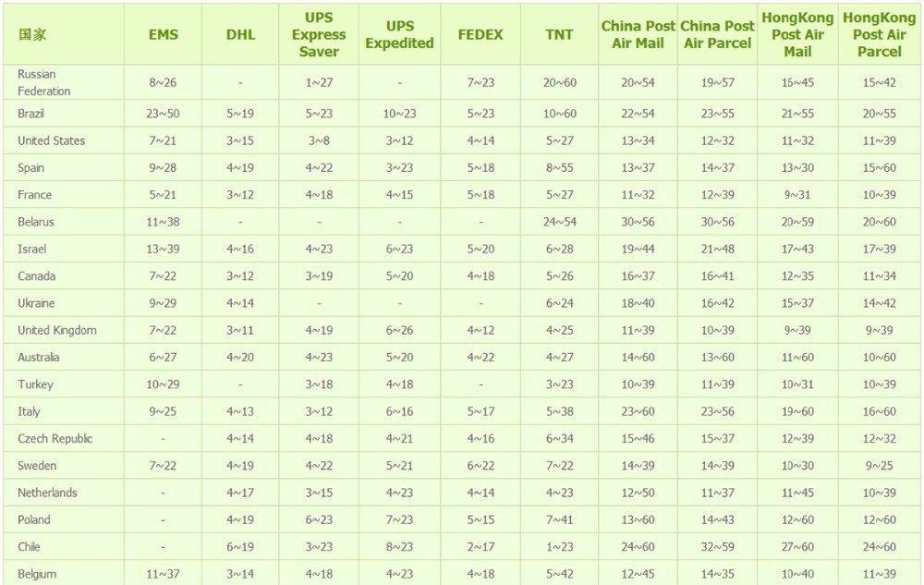Select the TNT column header
This screenshot has height=585, width=924.
(559, 35)
